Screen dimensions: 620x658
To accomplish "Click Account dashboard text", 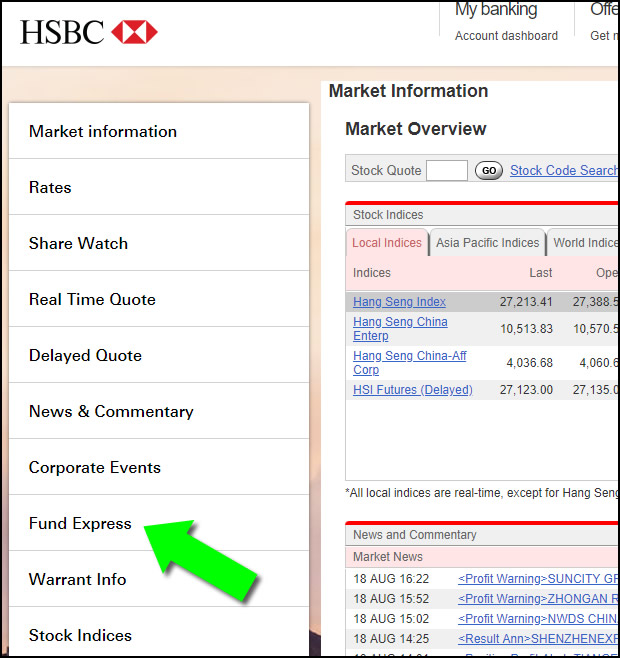I will pos(506,36).
